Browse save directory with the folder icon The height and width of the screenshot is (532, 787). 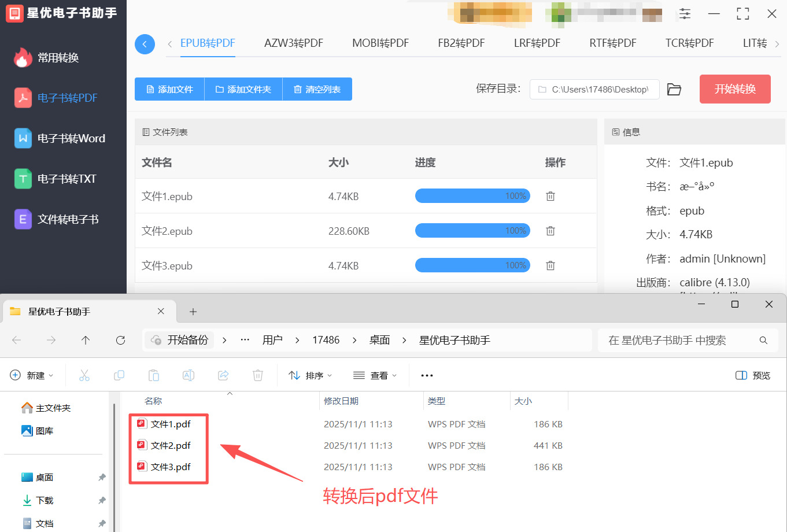[x=674, y=89]
